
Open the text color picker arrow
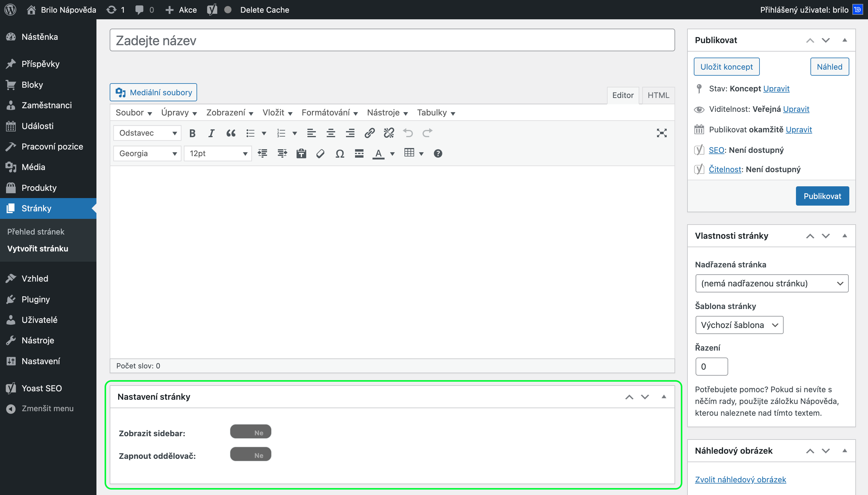392,154
